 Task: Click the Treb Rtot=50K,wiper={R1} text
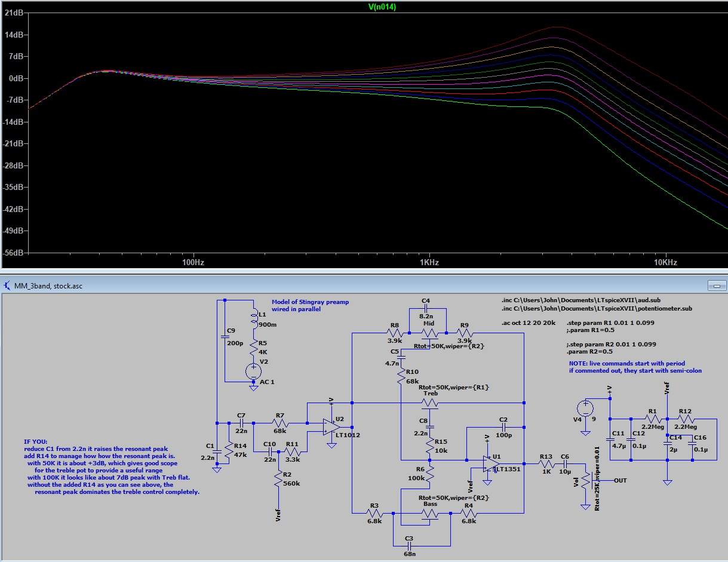click(454, 387)
